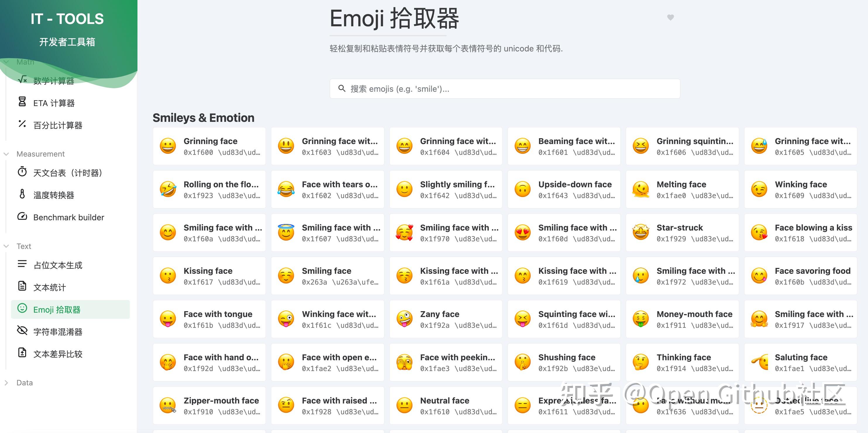Screen dimensions: 868x433
Task: Copy the Star-struck emoji card
Action: [x=682, y=232]
